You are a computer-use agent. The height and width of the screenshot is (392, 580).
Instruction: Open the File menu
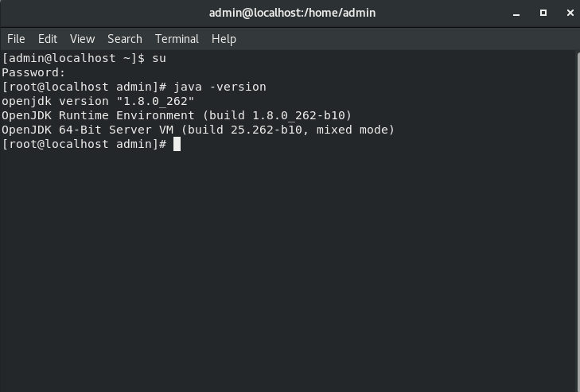coord(16,38)
